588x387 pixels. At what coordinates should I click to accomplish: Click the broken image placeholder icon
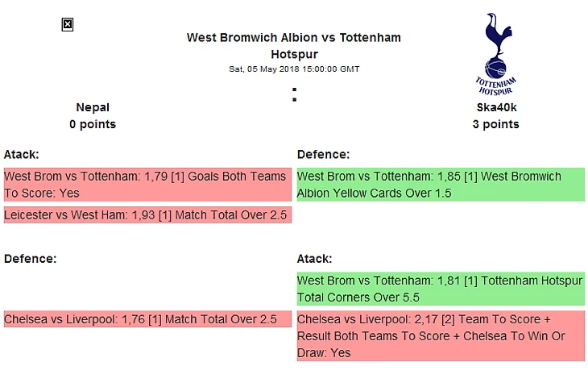coord(68,25)
